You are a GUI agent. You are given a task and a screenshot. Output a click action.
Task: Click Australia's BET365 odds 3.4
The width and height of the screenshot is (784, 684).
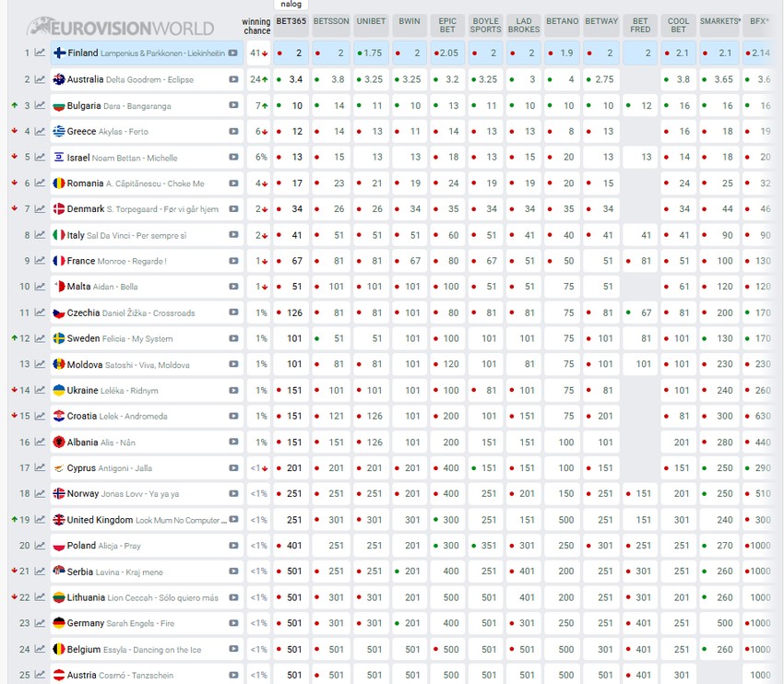click(x=291, y=79)
